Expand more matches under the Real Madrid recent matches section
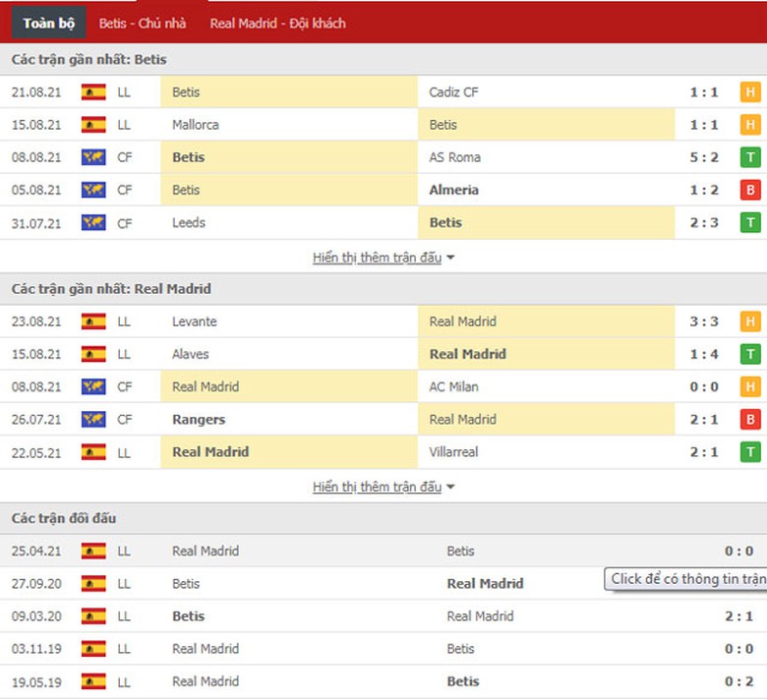Image resolution: width=767 pixels, height=700 pixels. (x=383, y=487)
